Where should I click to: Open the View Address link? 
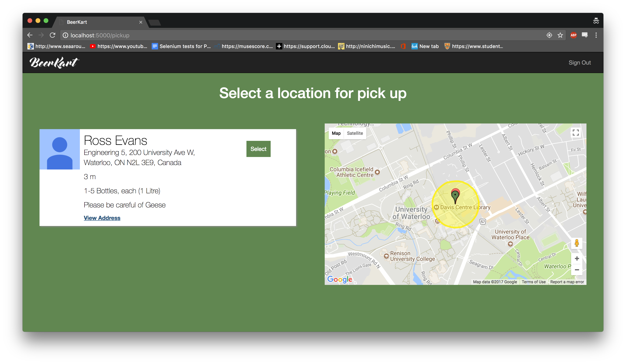pos(102,218)
